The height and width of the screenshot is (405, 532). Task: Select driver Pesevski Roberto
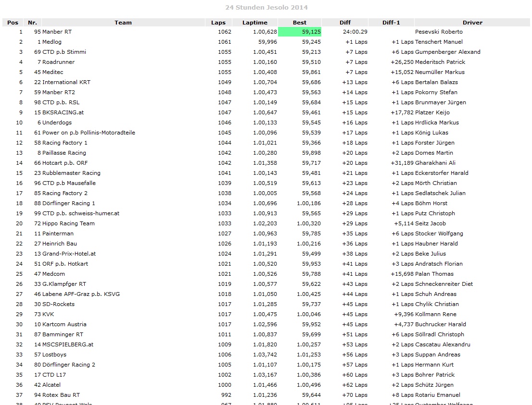tap(439, 32)
